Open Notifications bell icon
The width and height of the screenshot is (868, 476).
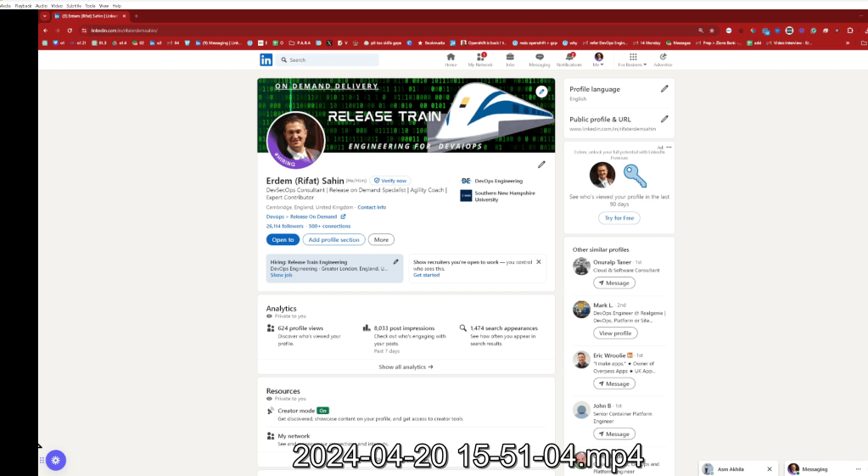pos(569,59)
